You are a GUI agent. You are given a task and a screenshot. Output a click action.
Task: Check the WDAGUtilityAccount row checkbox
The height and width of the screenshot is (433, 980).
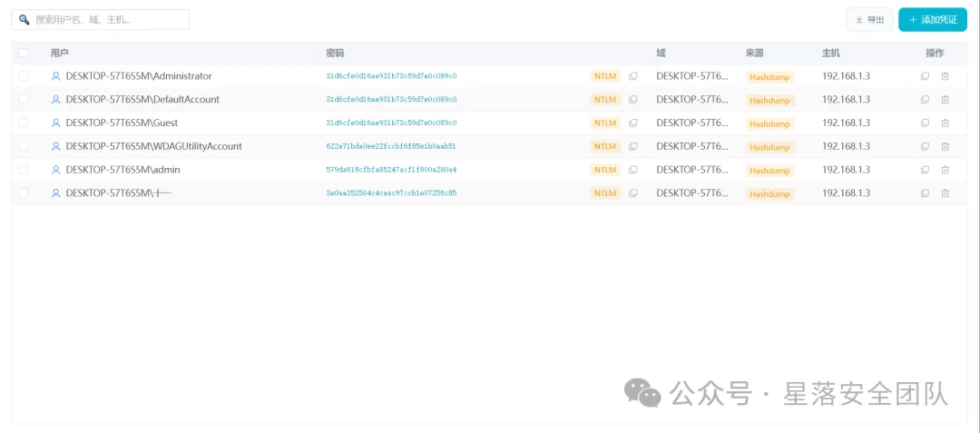[23, 146]
